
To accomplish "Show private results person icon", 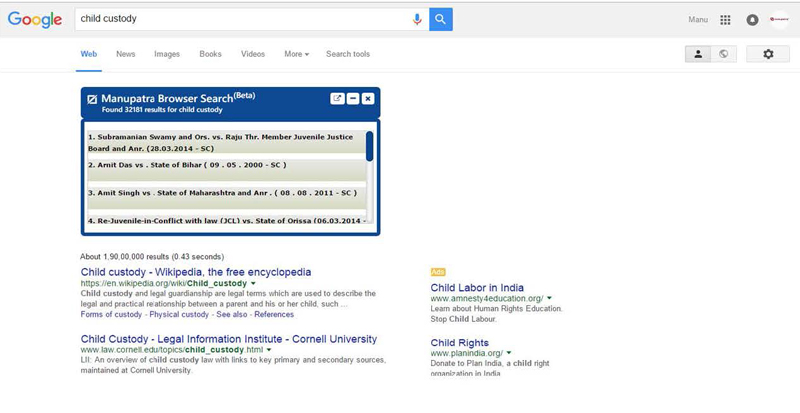I will click(x=698, y=54).
